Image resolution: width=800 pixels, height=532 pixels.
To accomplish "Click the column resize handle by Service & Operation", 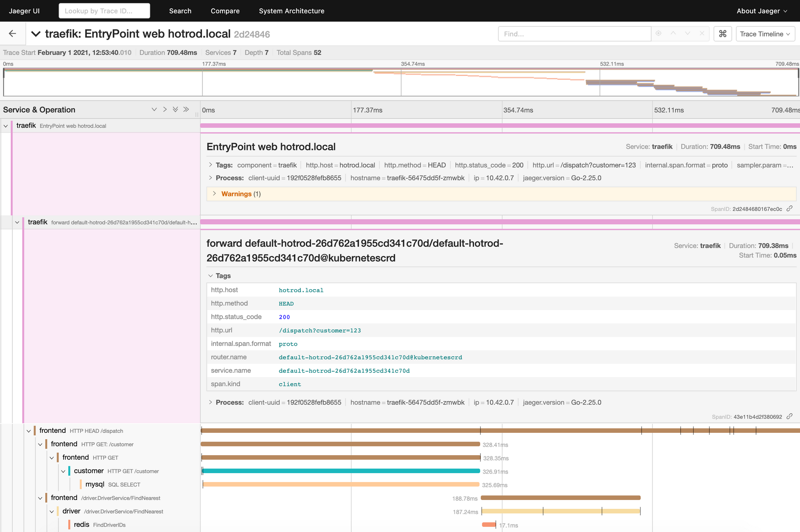I will (197, 114).
